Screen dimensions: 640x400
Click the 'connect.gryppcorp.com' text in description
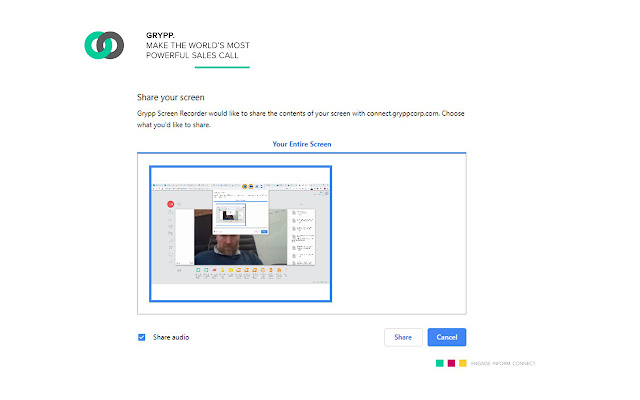403,113
